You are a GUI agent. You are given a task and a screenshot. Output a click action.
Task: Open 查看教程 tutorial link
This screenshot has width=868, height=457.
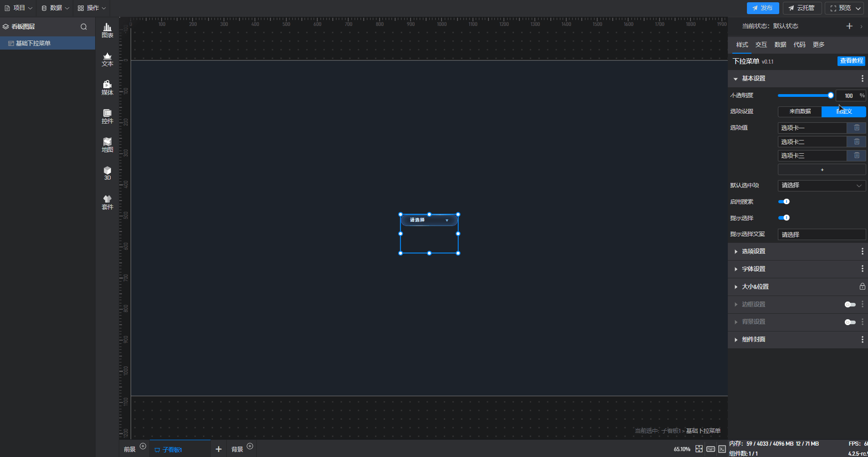pyautogui.click(x=851, y=61)
